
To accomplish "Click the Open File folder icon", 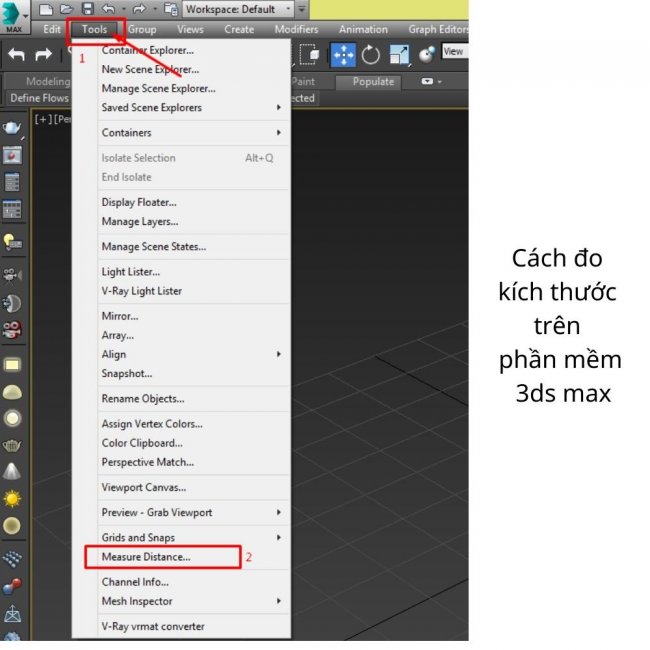I will pyautogui.click(x=66, y=9).
